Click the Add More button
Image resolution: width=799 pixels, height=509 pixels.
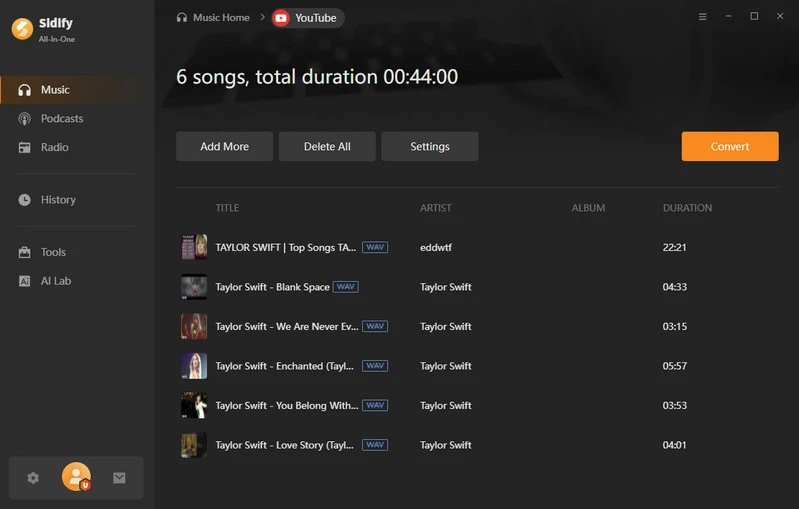point(224,146)
